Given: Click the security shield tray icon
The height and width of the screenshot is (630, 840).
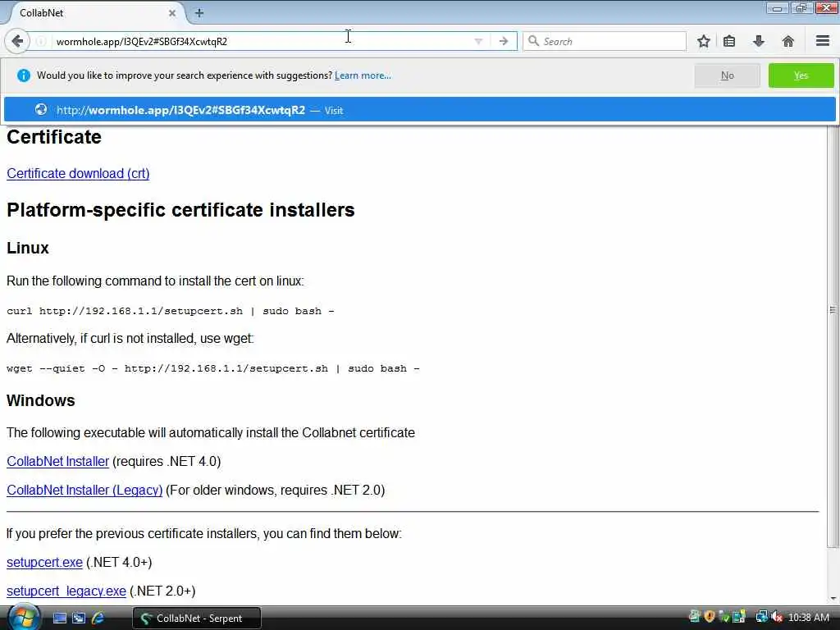Looking at the screenshot, I should [x=710, y=617].
